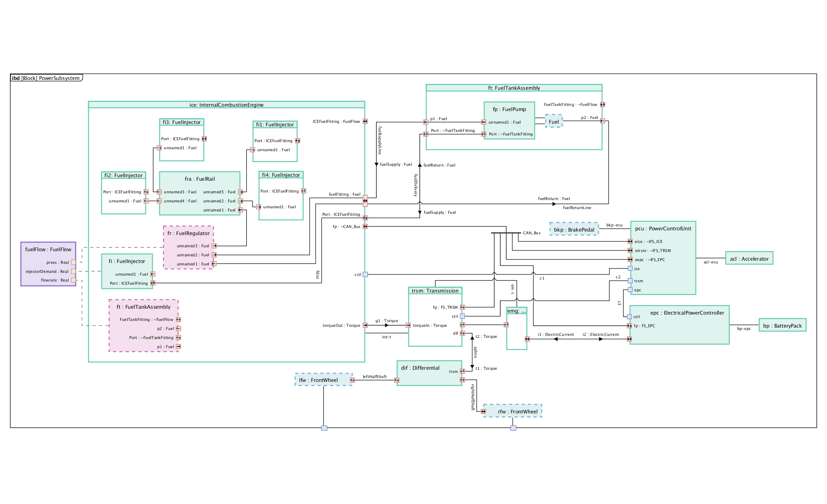Screen dimensions: 827x504
Task: Select the p1 : Fuel port on FuelTankAssembly
Action: click(x=426, y=121)
